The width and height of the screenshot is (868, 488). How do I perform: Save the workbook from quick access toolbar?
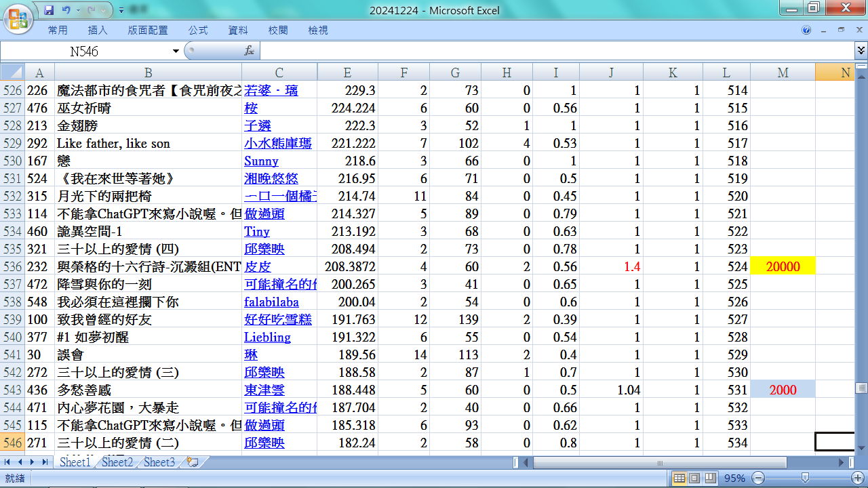point(49,10)
